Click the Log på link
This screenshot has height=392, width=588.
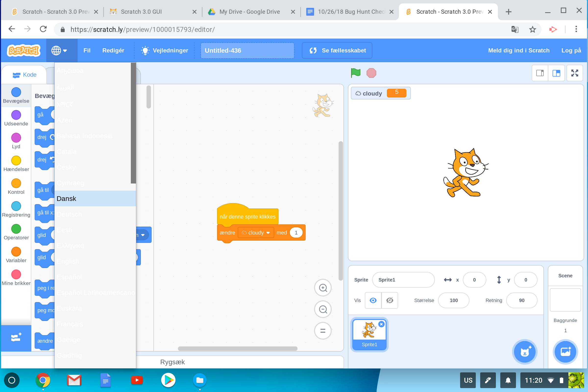coord(571,50)
